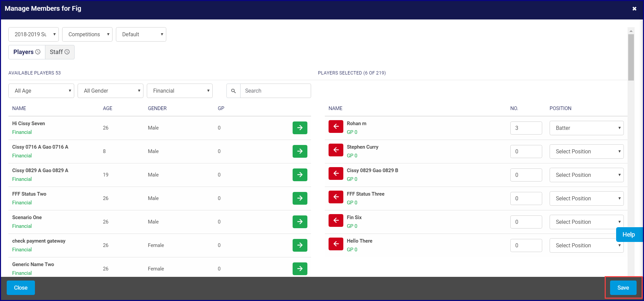Open the Competitions dropdown
The height and width of the screenshot is (301, 644).
[87, 35]
